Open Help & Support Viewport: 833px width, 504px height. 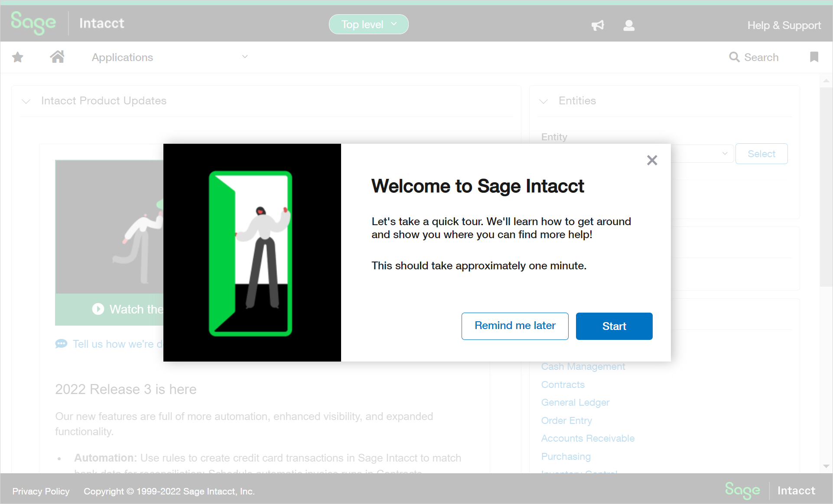[x=784, y=25]
